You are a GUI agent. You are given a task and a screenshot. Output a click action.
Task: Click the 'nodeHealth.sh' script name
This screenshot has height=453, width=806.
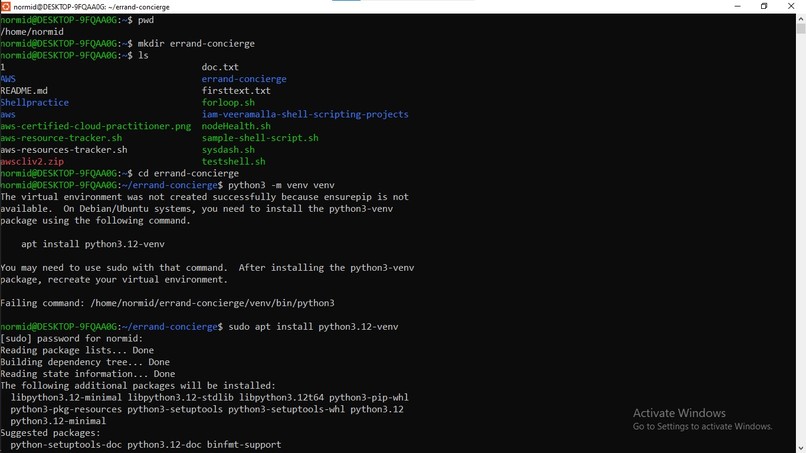click(x=236, y=126)
